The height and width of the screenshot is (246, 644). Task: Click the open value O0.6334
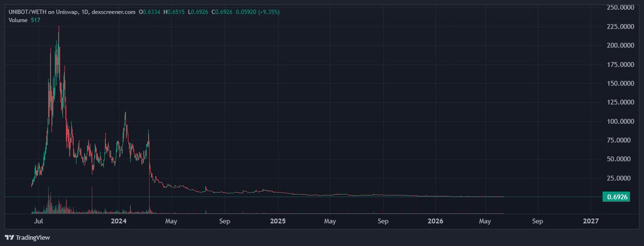click(x=149, y=12)
